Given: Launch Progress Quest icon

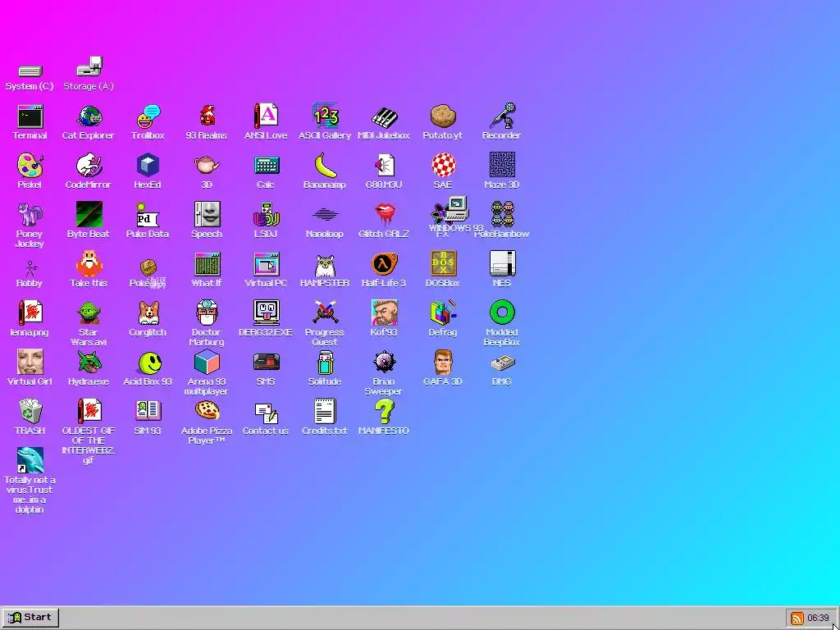Looking at the screenshot, I should click(325, 313).
